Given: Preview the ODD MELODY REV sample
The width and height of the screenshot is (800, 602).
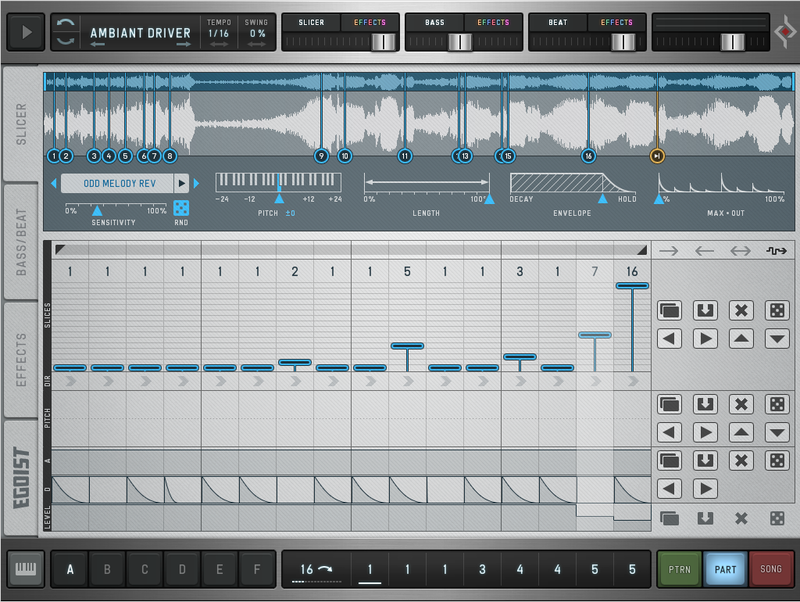Looking at the screenshot, I should coord(181,183).
